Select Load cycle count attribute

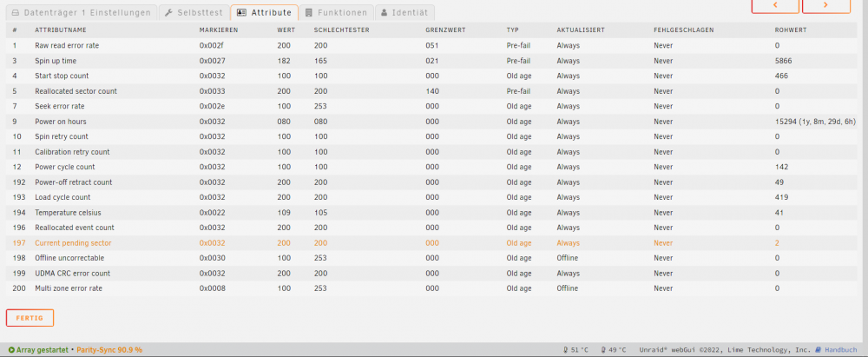click(62, 197)
